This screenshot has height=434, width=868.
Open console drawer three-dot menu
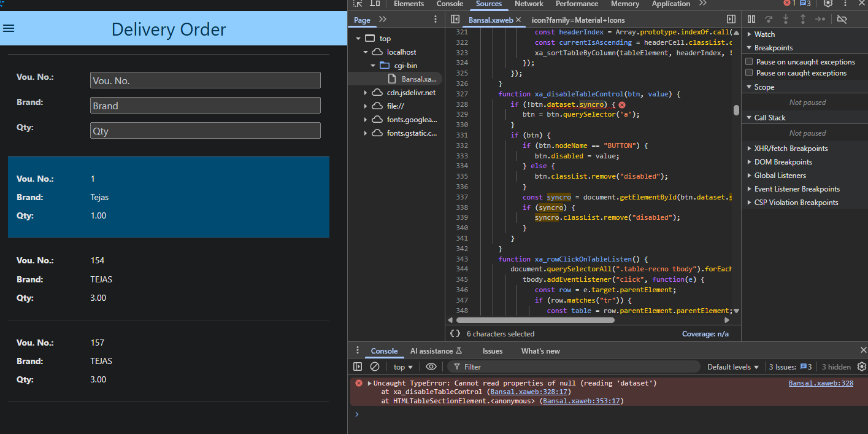358,351
